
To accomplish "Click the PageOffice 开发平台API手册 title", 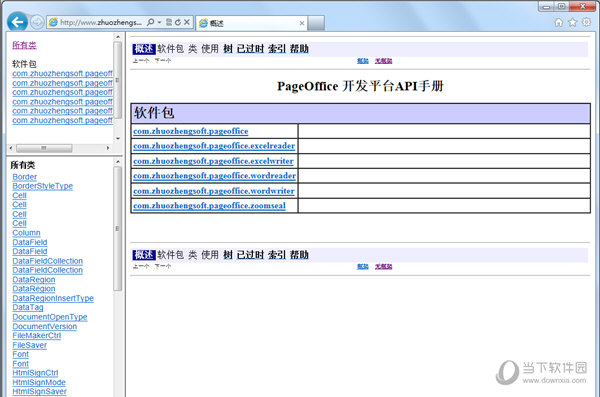I will [x=360, y=86].
